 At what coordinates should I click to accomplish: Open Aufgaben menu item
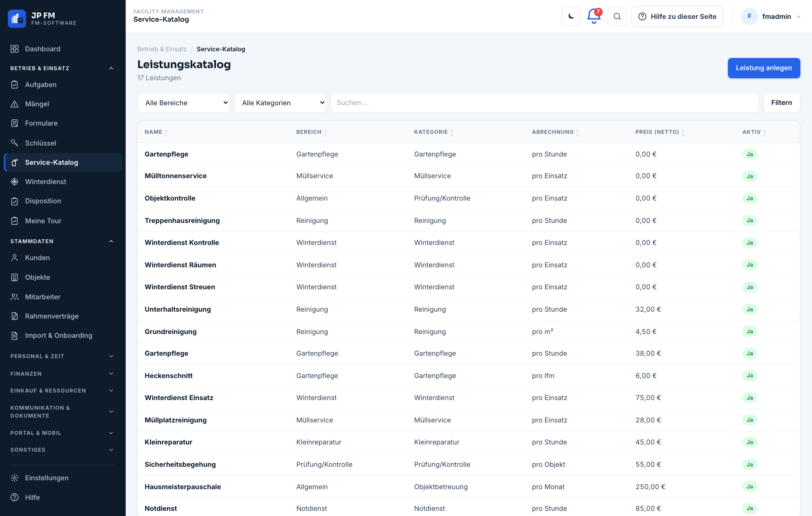point(63,85)
